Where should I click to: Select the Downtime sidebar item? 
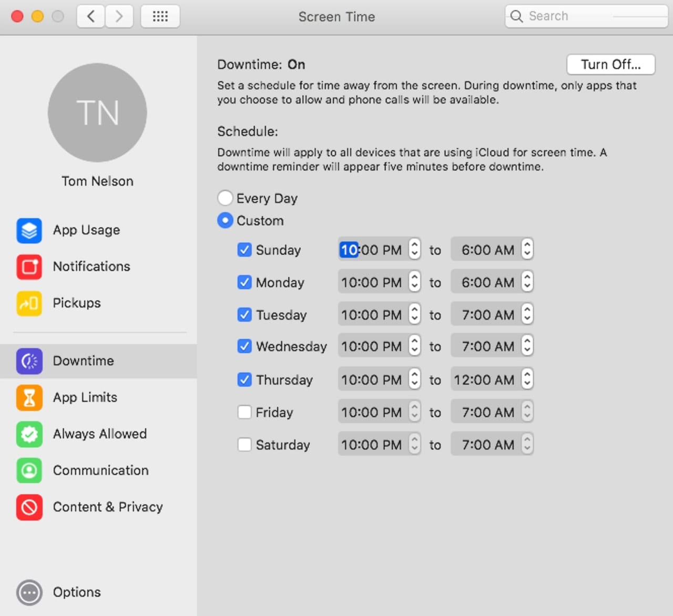click(x=83, y=361)
